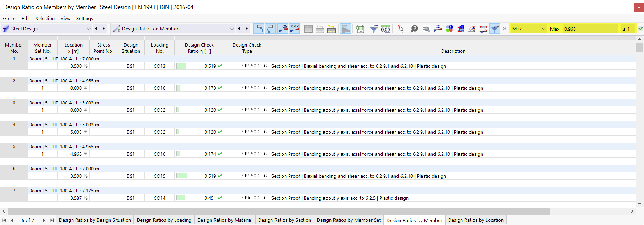Click the Design Ratios on Members pencil icon
Image resolution: width=644 pixels, height=225 pixels.
tap(117, 29)
